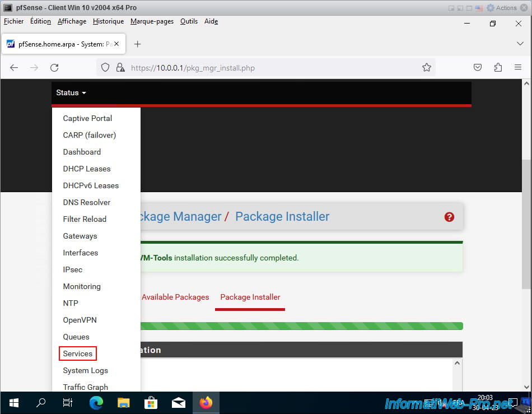Open the tracking protection shield icon
This screenshot has height=414, width=532.
click(x=105, y=68)
